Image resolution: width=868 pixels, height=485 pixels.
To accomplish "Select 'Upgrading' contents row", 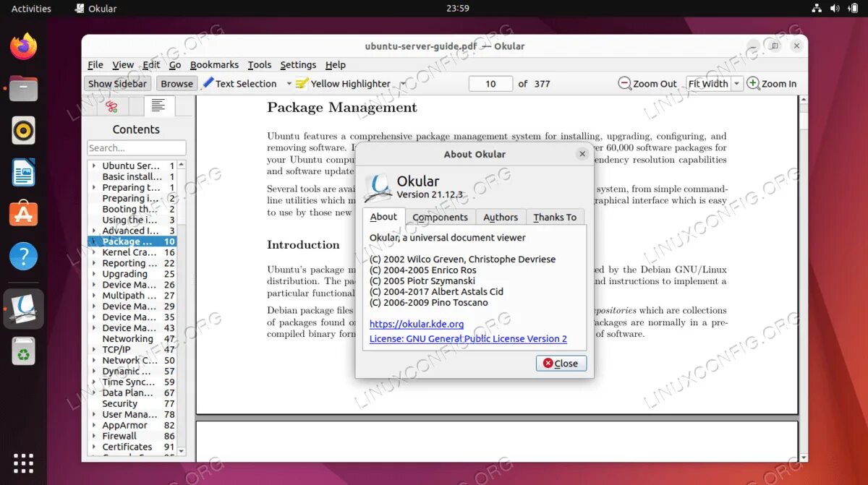I will 132,274.
